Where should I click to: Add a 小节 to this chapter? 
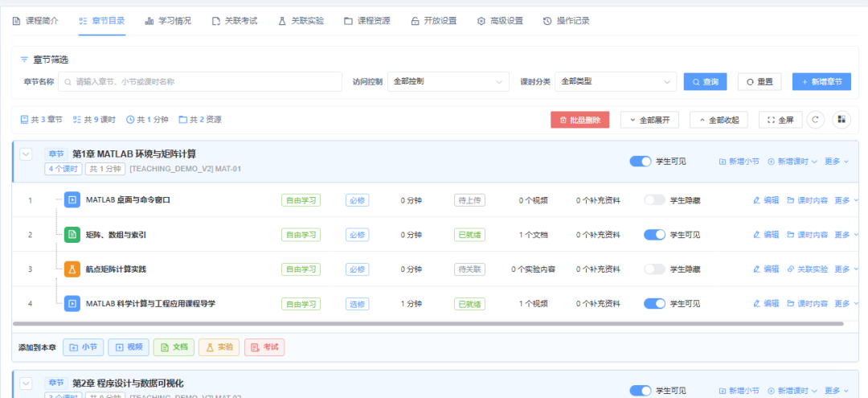click(83, 347)
